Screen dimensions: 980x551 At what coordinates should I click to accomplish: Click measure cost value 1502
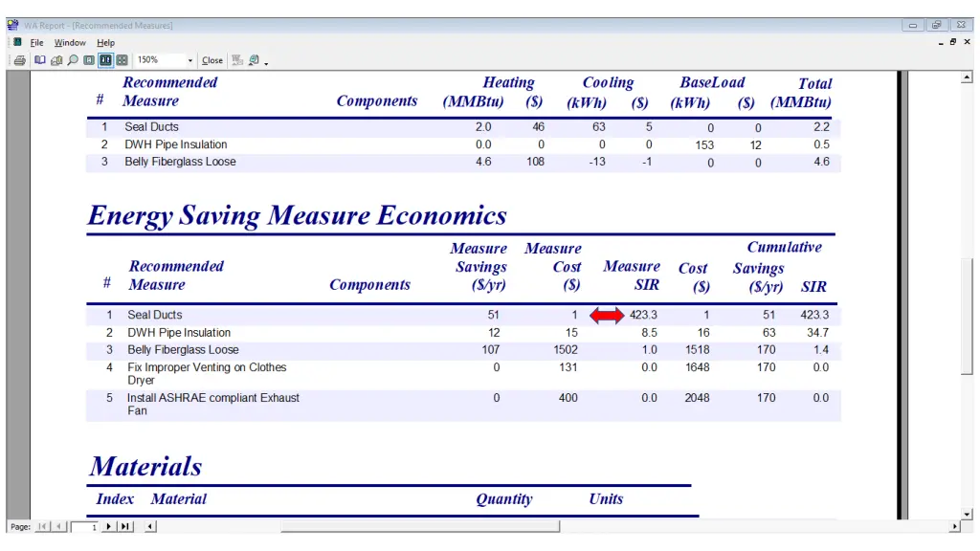pyautogui.click(x=566, y=350)
